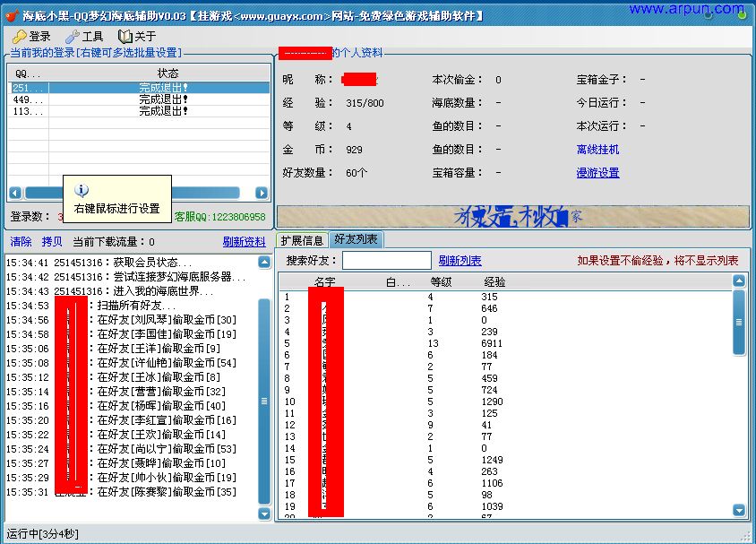
Task: Click the 离线挂机 link
Action: coord(597,150)
